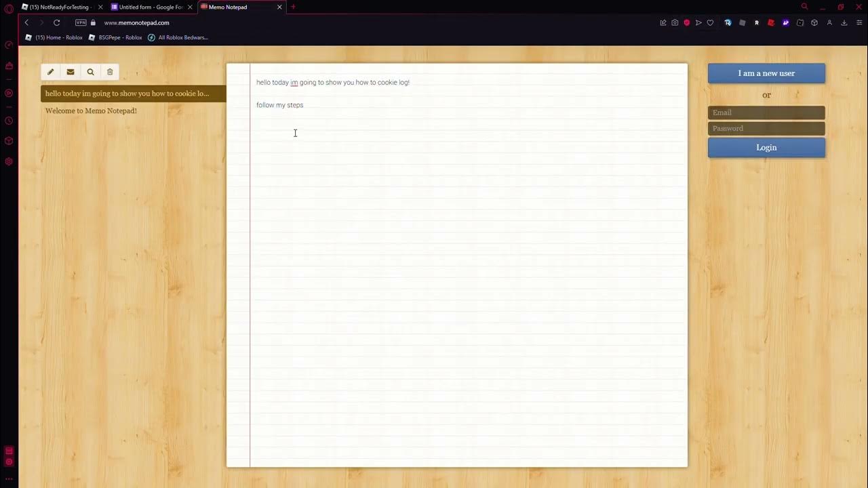The width and height of the screenshot is (868, 488).
Task: Click the extensions cube toolbar icon
Action: click(x=814, y=22)
